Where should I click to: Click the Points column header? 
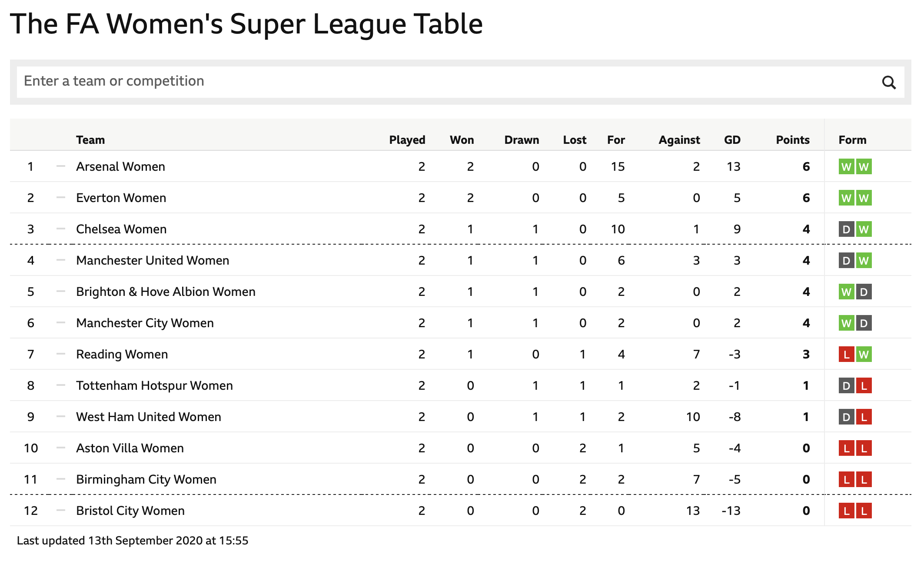793,140
